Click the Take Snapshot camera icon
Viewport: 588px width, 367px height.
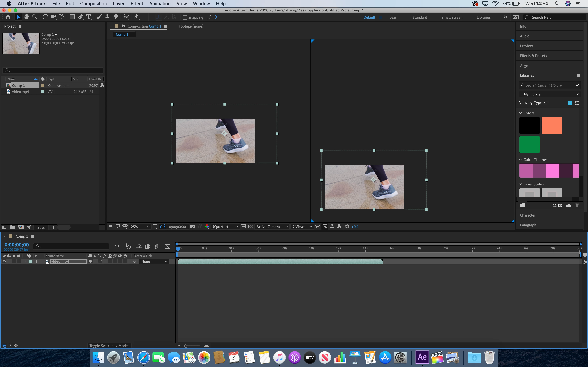point(192,227)
